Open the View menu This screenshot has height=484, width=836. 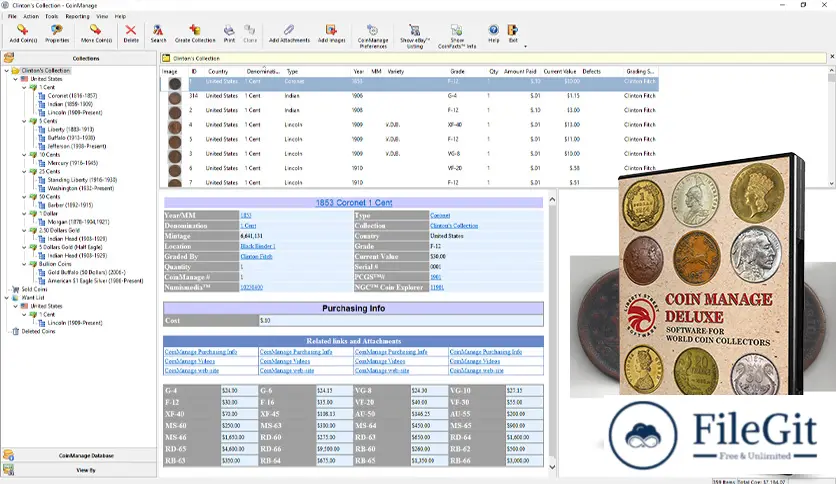click(102, 17)
